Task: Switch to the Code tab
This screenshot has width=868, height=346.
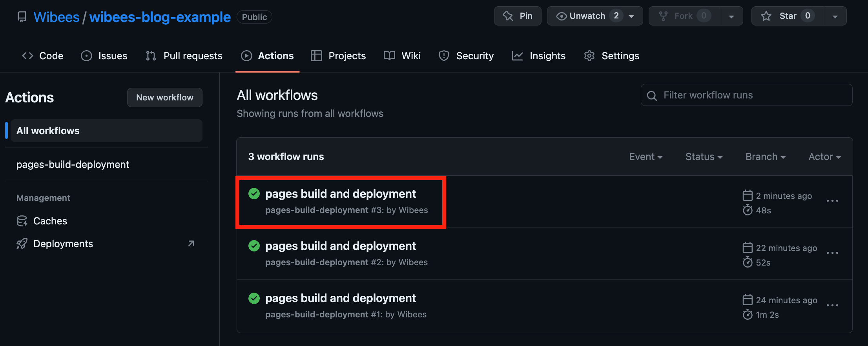Action: [x=43, y=56]
